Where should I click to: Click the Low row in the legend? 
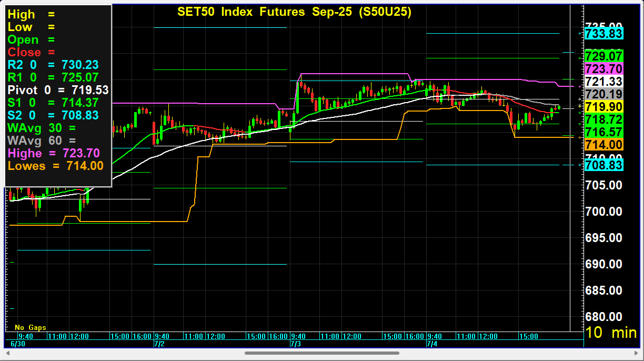pyautogui.click(x=32, y=27)
